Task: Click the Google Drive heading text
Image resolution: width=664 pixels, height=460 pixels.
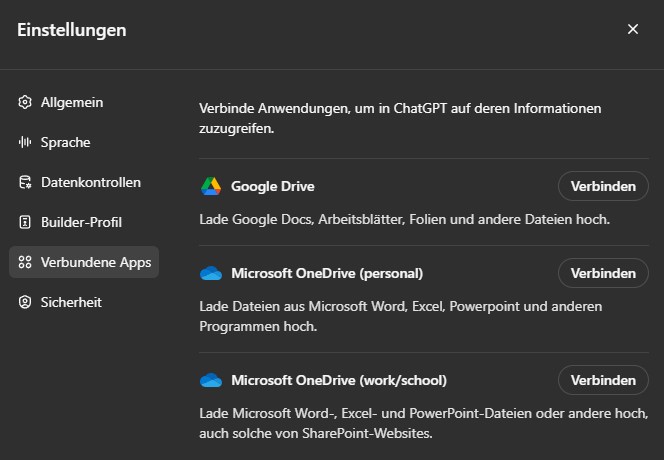Action: 273,186
